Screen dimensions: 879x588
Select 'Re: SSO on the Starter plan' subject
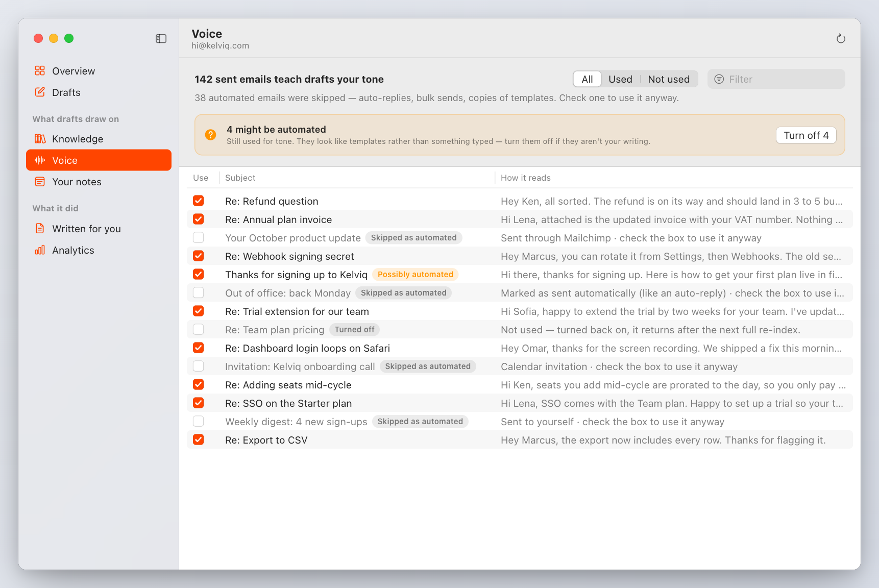click(x=288, y=403)
